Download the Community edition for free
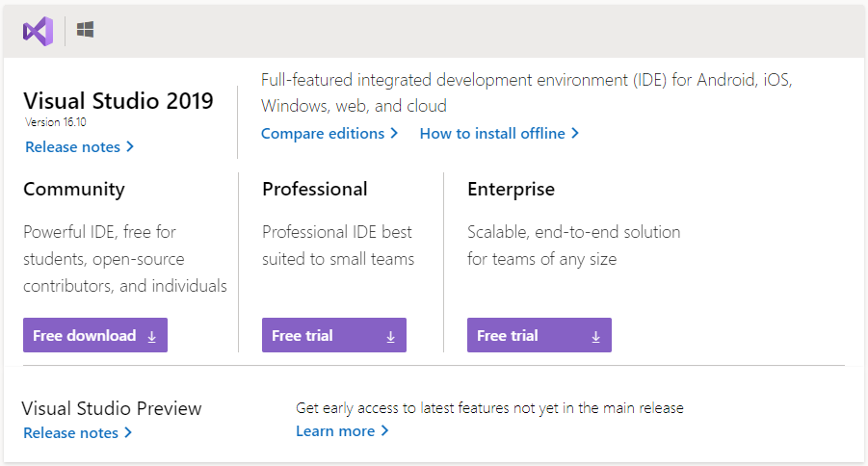The width and height of the screenshot is (868, 466). (85, 336)
